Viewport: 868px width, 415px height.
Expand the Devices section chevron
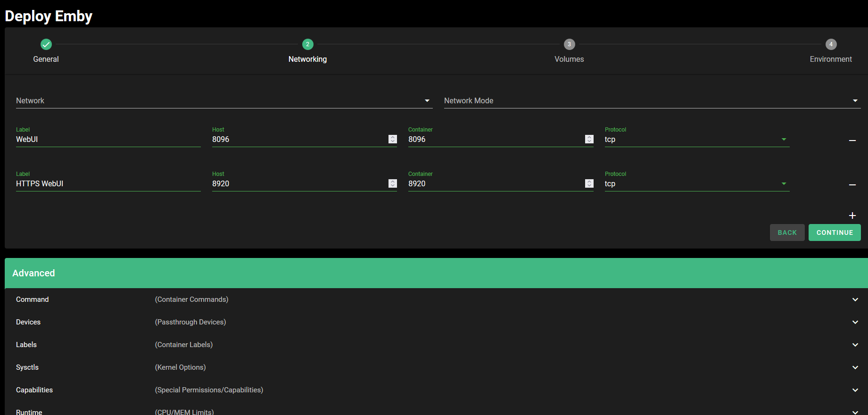pos(855,322)
